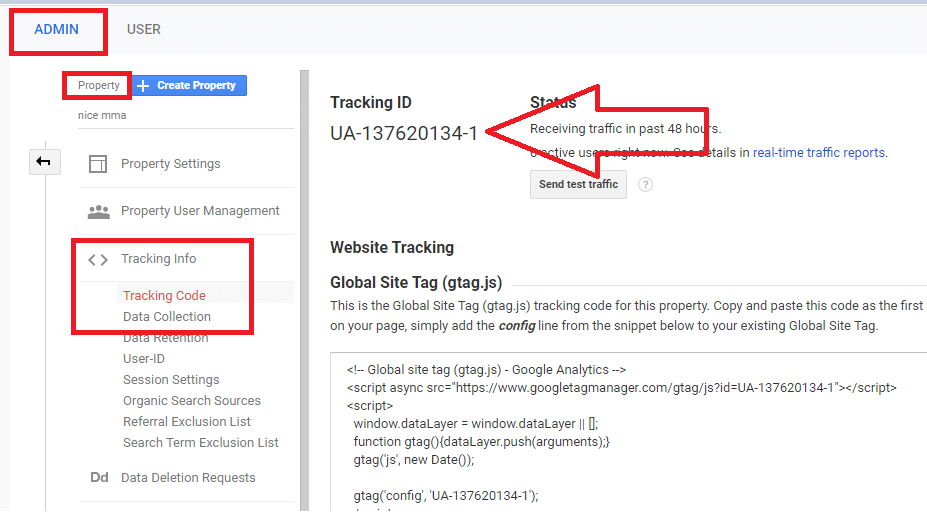Viewport: 927px width, 520px height.
Task: Collapse the Tracking Info section
Action: click(x=158, y=259)
